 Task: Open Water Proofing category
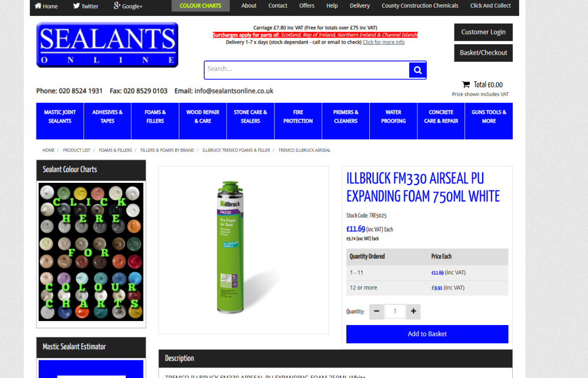[393, 121]
